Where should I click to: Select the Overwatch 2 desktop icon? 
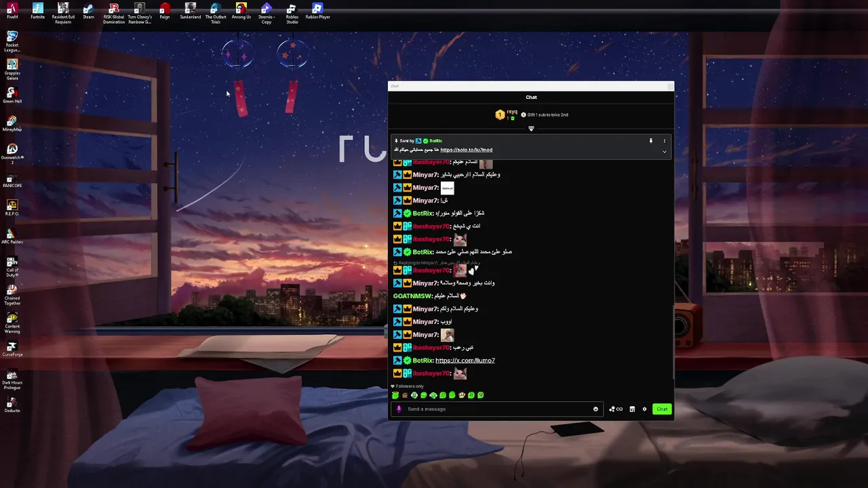pos(12,154)
